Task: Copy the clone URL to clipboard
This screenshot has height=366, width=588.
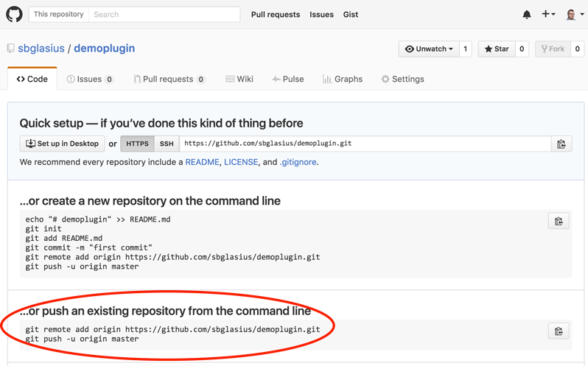Action: coord(561,144)
